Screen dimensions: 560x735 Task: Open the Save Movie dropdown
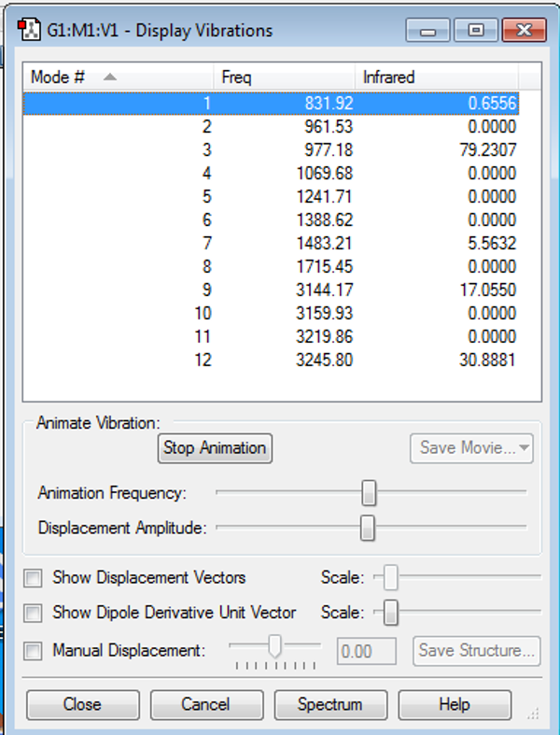(471, 448)
